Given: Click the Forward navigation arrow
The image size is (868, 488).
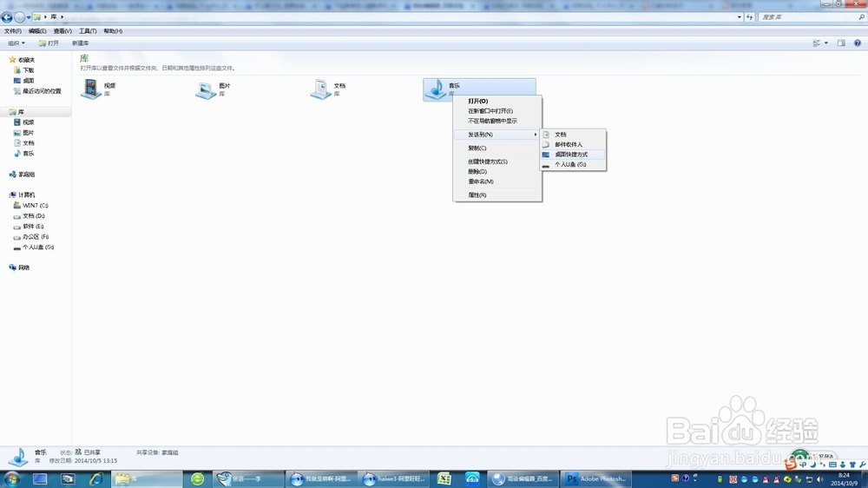Looking at the screenshot, I should (19, 17).
